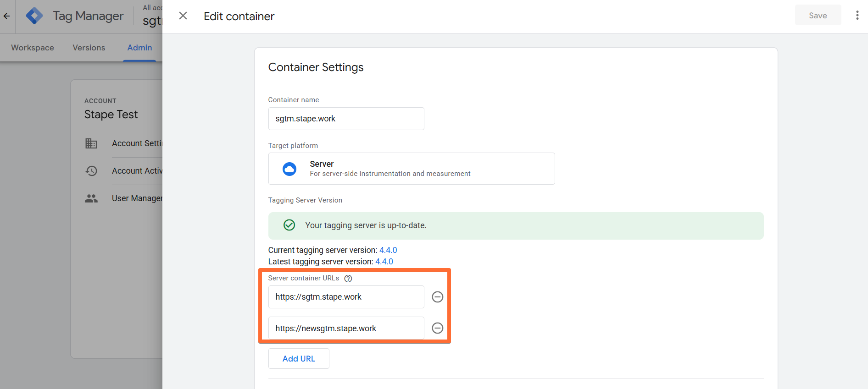This screenshot has height=389, width=868.
Task: Go back with the left arrow
Action: tap(7, 16)
